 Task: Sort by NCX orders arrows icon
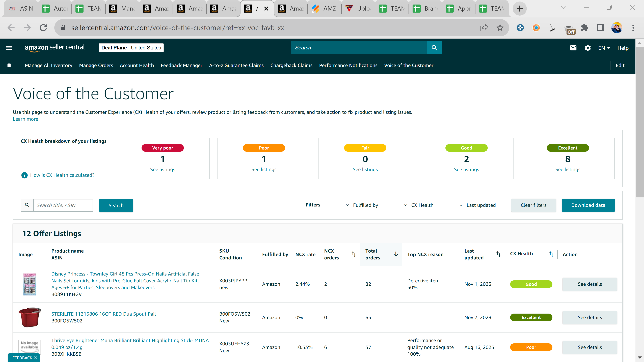(354, 254)
